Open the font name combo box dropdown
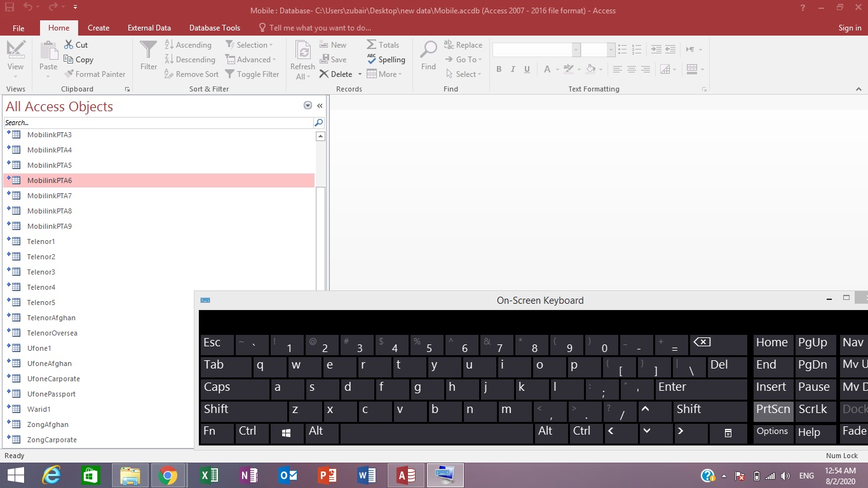 coord(576,50)
